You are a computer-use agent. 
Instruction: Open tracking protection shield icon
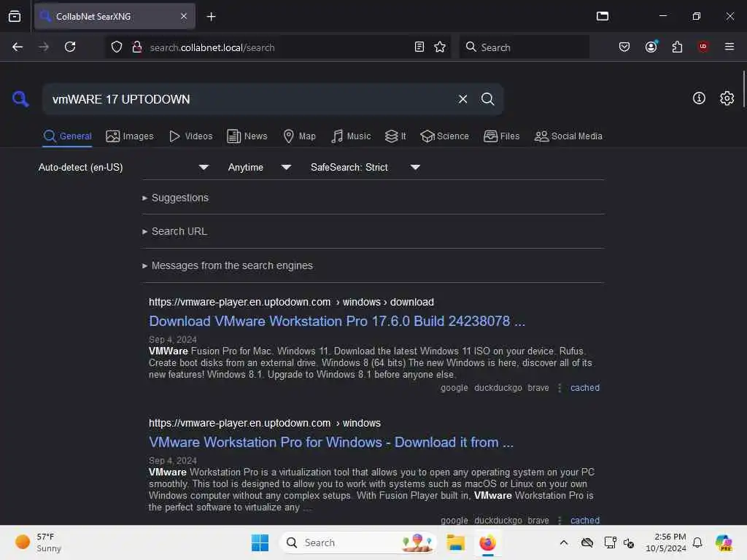coord(117,47)
